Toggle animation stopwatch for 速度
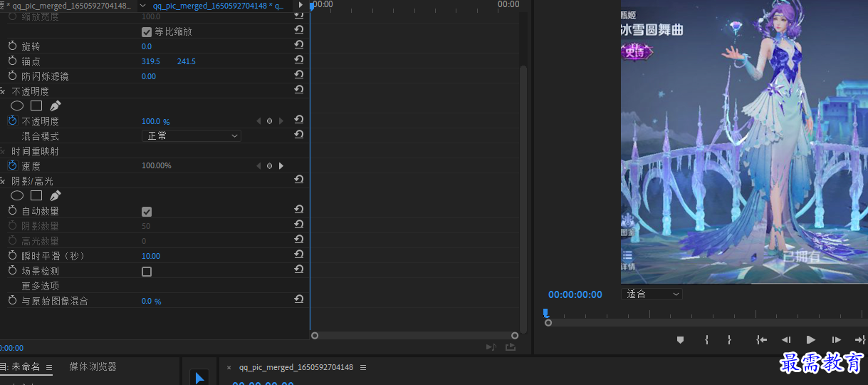The width and height of the screenshot is (868, 385). coord(12,165)
